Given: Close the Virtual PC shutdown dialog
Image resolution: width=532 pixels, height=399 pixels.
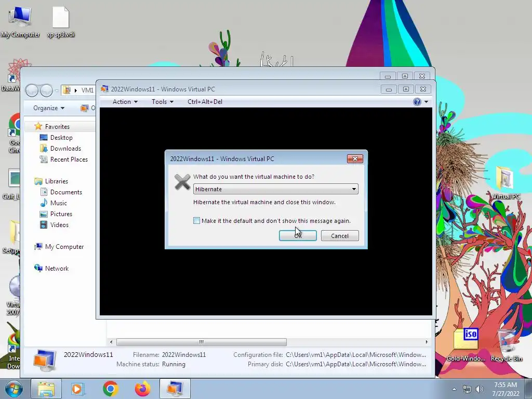Looking at the screenshot, I should coord(355,158).
